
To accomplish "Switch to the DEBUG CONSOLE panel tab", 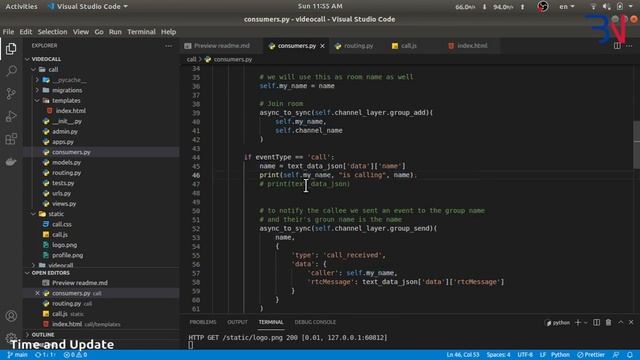I will click(x=315, y=322).
